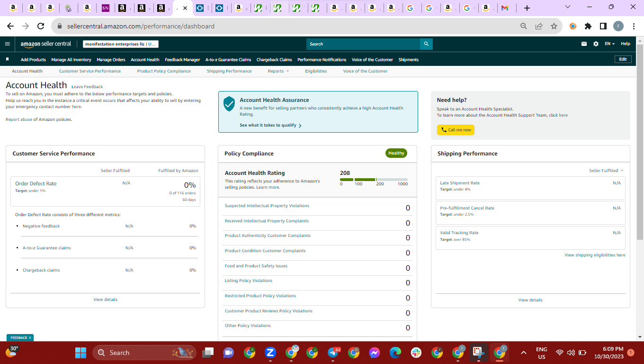
Task: Open the Seller Fulfilled shipping dropdown
Action: click(606, 171)
